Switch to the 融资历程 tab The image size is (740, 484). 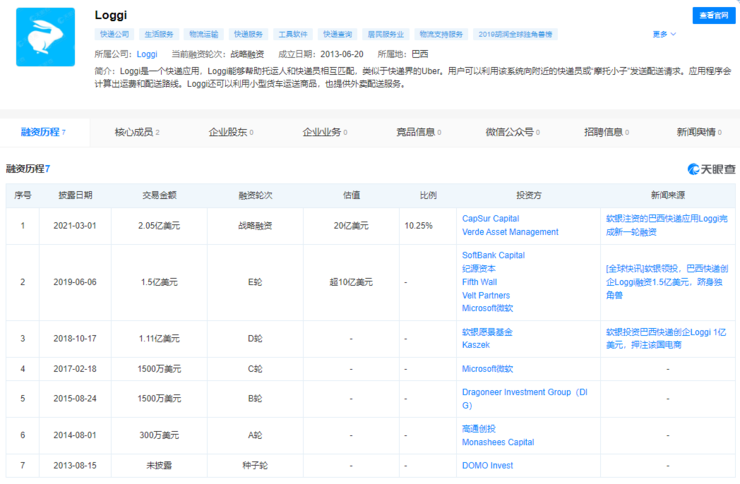pos(43,133)
